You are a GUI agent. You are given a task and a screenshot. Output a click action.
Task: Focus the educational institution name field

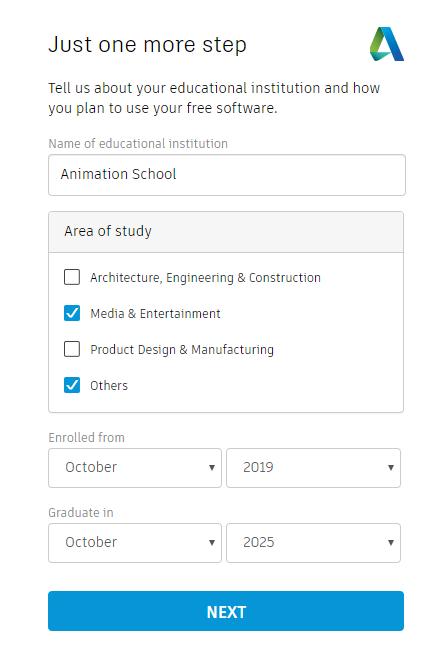(x=227, y=175)
